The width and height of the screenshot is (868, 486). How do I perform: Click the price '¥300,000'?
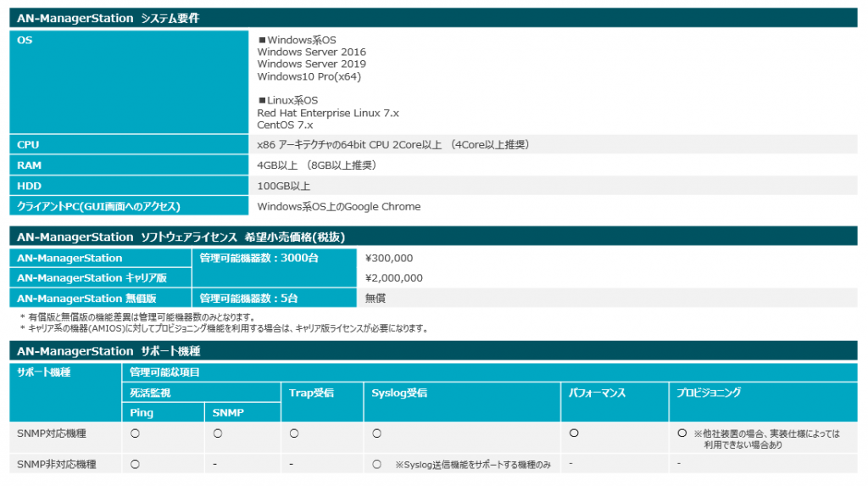click(x=388, y=258)
